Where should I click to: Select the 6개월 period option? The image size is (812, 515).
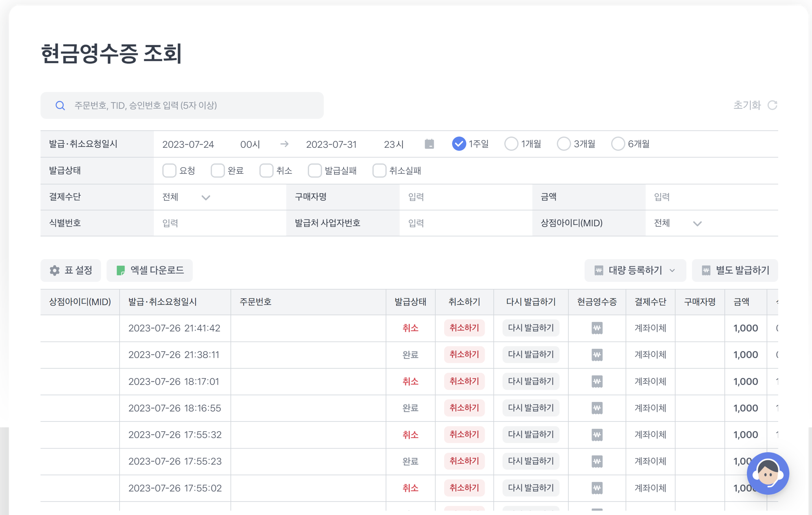pyautogui.click(x=617, y=144)
